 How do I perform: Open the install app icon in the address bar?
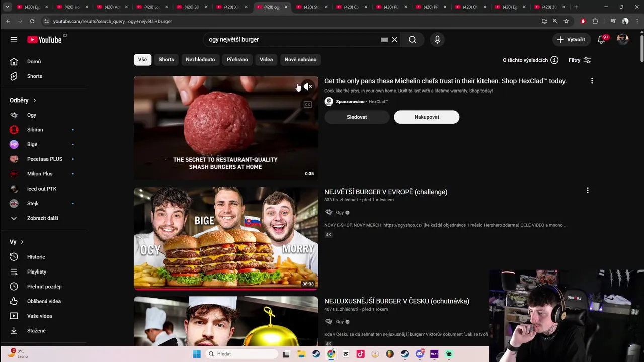pos(544,21)
